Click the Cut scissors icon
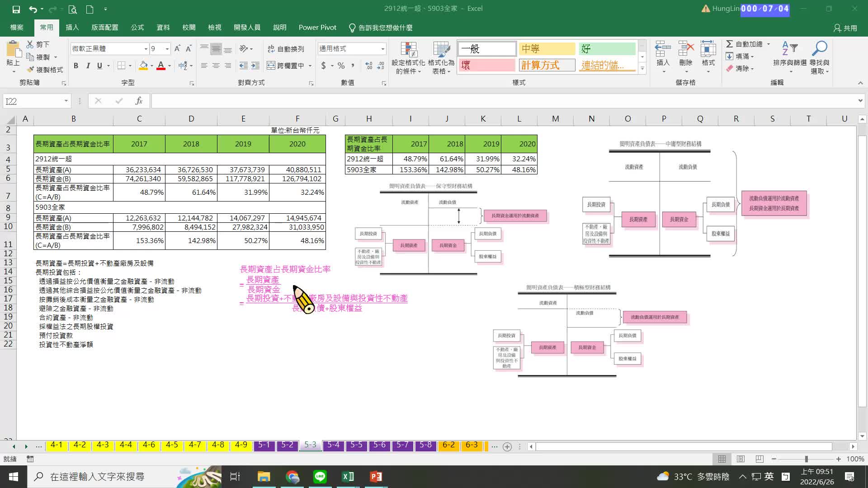Screen dimensions: 868x488 pyautogui.click(x=30, y=44)
